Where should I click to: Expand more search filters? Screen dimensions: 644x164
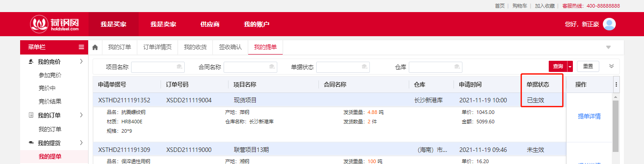[611, 66]
